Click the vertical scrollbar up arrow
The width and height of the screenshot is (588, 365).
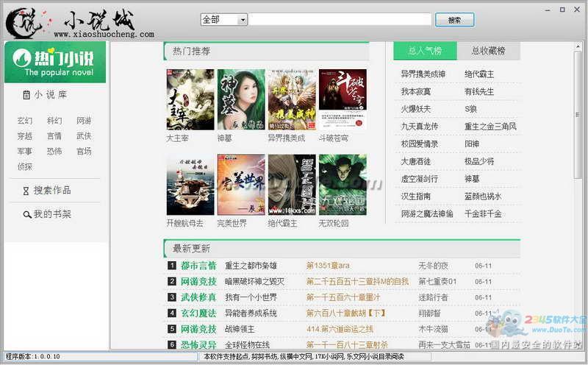click(578, 46)
